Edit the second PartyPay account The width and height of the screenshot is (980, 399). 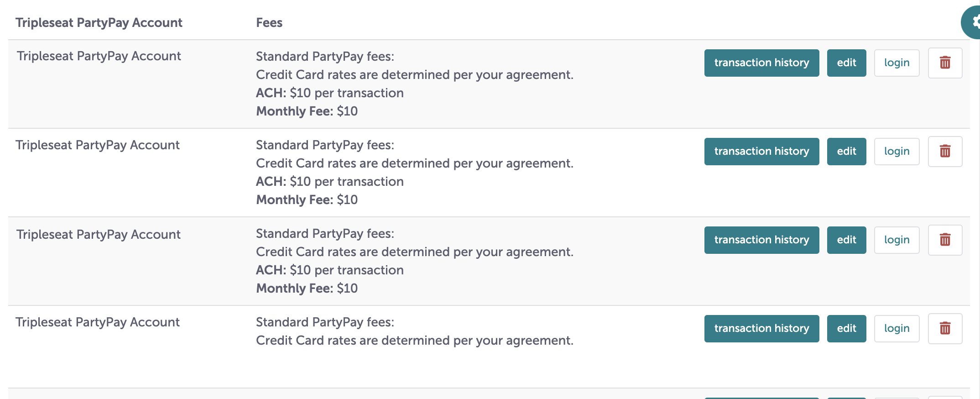(846, 151)
